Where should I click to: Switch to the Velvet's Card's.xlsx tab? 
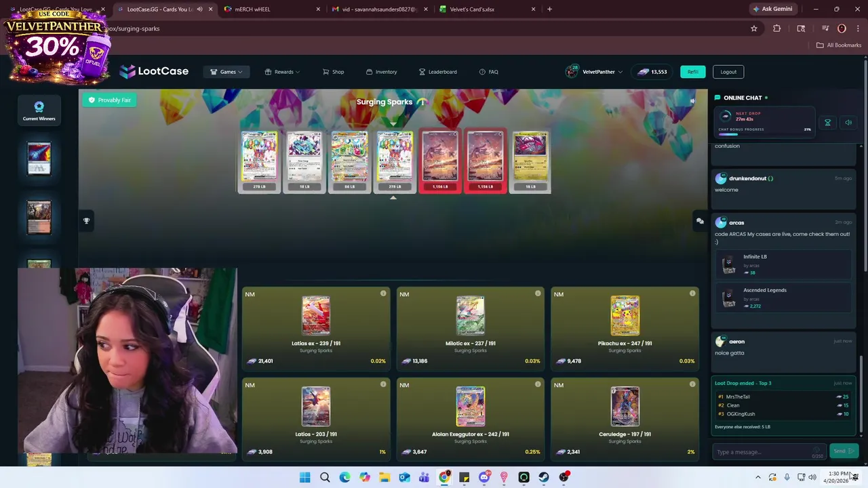pos(487,9)
